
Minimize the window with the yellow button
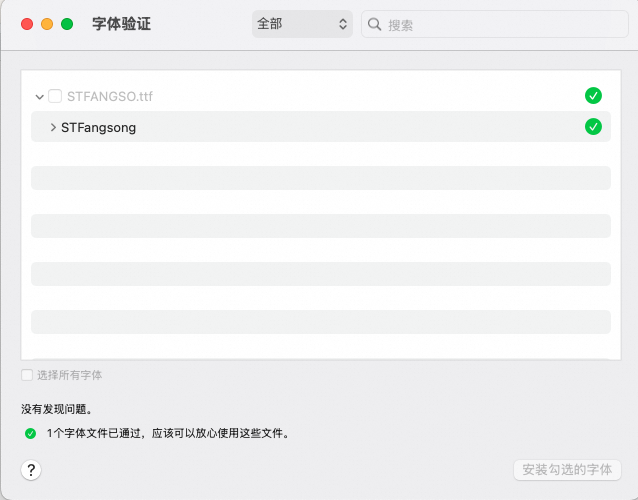click(47, 24)
